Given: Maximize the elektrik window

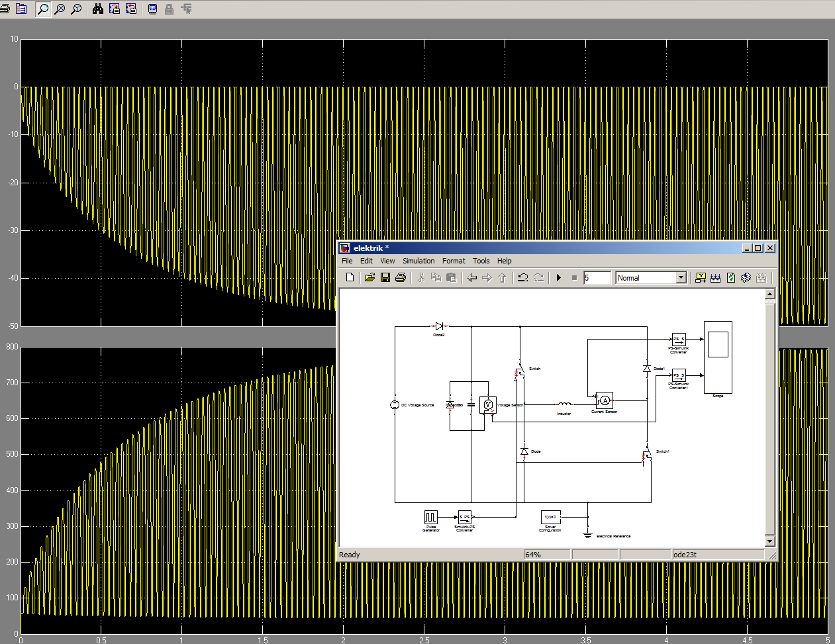Looking at the screenshot, I should tap(758, 248).
